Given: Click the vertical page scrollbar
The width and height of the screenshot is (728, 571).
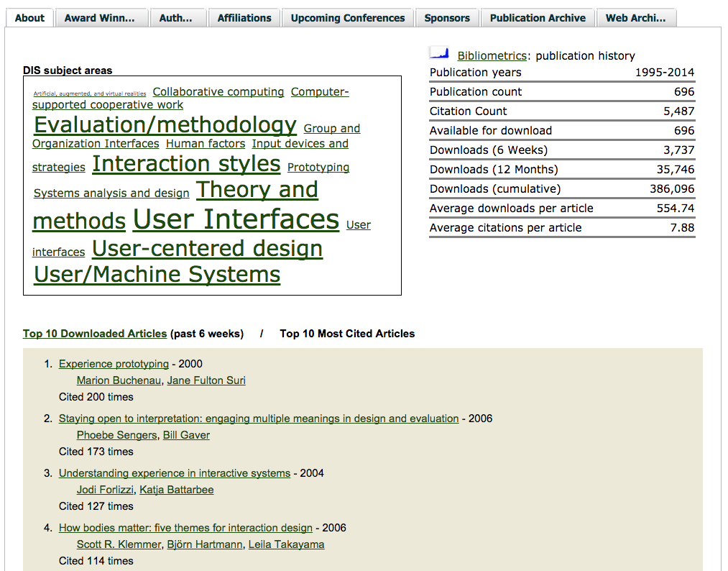Looking at the screenshot, I should 723,288.
